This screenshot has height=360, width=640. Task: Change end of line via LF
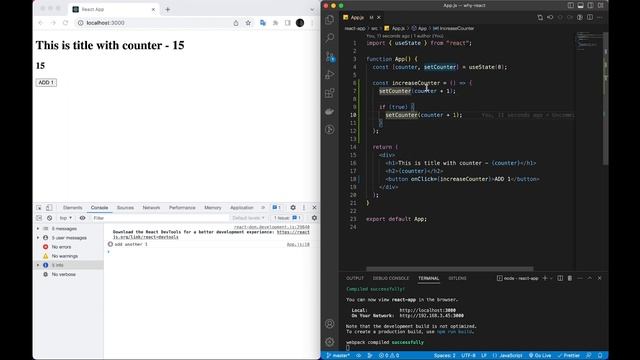(484, 356)
